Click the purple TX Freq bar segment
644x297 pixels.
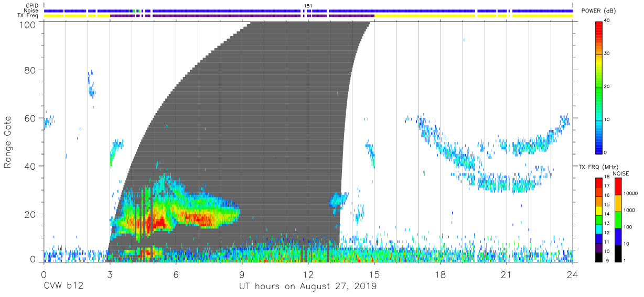coord(242,16)
